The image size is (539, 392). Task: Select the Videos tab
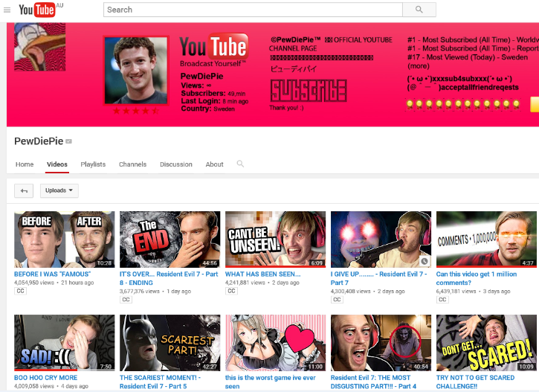57,164
